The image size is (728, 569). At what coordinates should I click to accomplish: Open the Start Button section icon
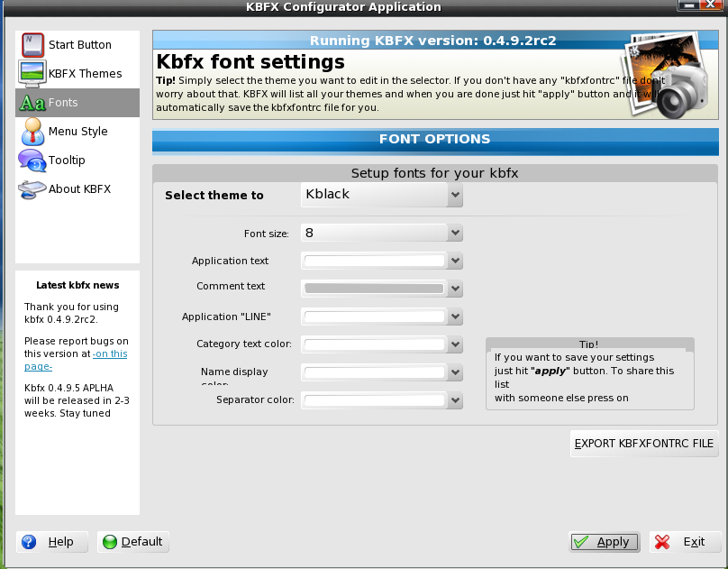point(32,45)
